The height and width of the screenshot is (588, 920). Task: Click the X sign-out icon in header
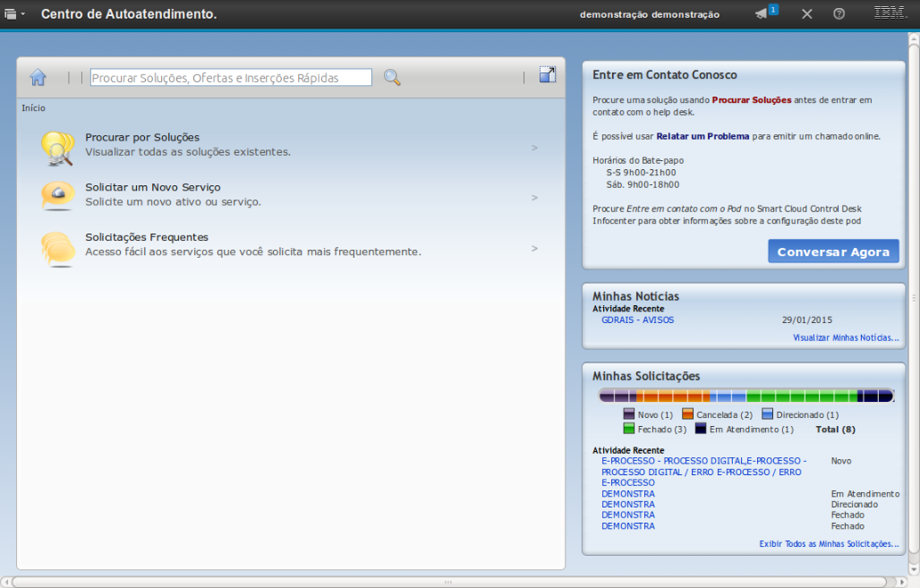pyautogui.click(x=806, y=13)
